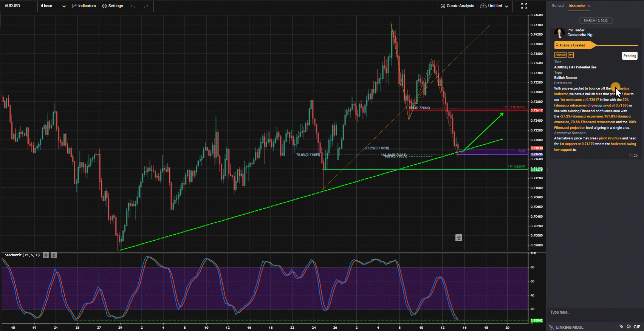Follow the '1st resistance at 0.72617' link

[x=579, y=100]
